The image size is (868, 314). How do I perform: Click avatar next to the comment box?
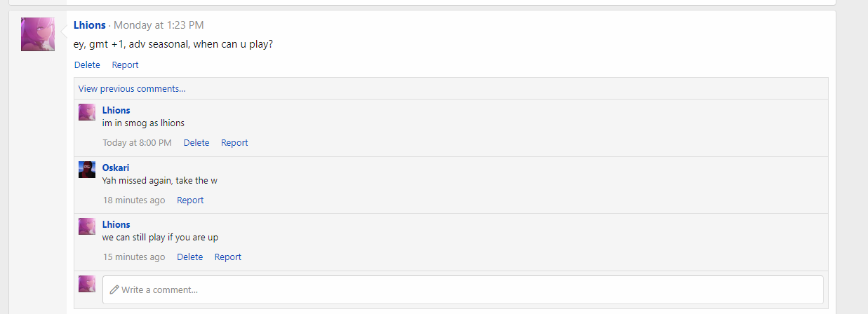click(87, 284)
